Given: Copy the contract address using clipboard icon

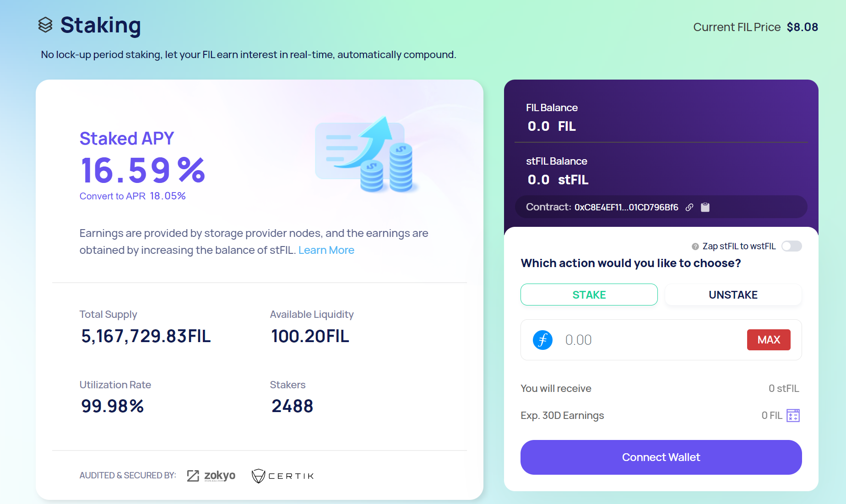Looking at the screenshot, I should pyautogui.click(x=705, y=207).
